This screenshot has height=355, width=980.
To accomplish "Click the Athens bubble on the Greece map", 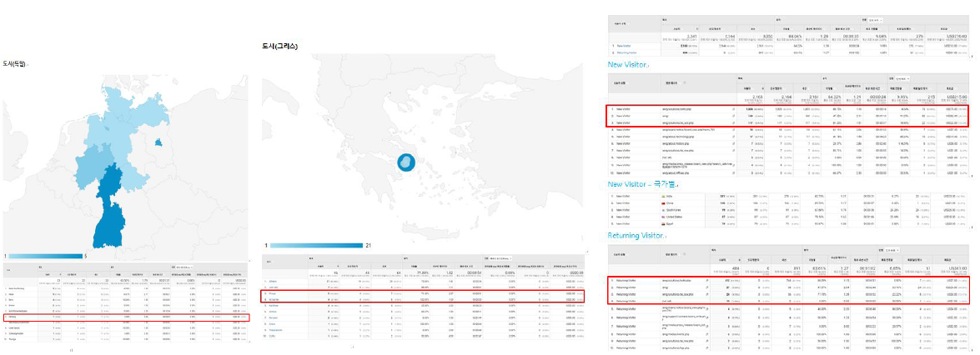I will tap(406, 163).
